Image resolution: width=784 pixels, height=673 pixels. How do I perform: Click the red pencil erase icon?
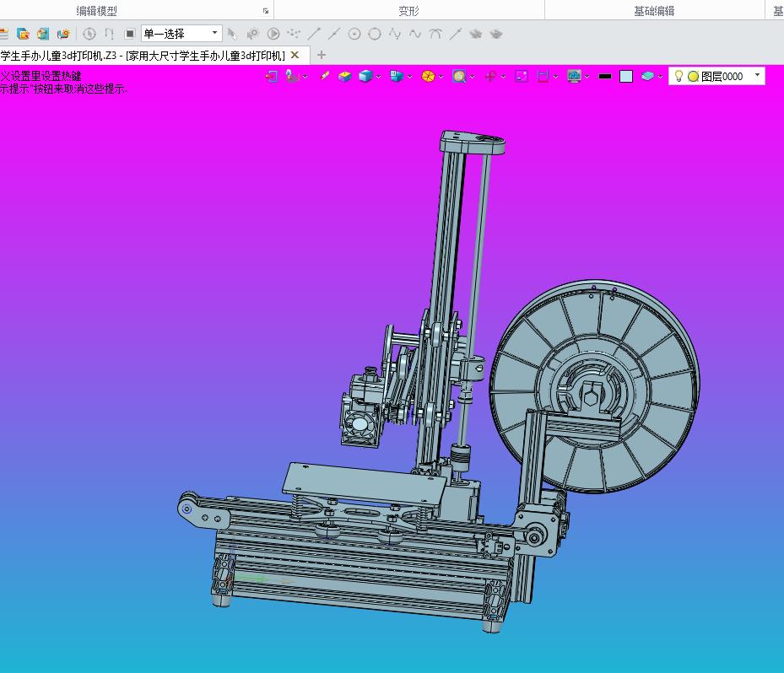click(x=325, y=76)
